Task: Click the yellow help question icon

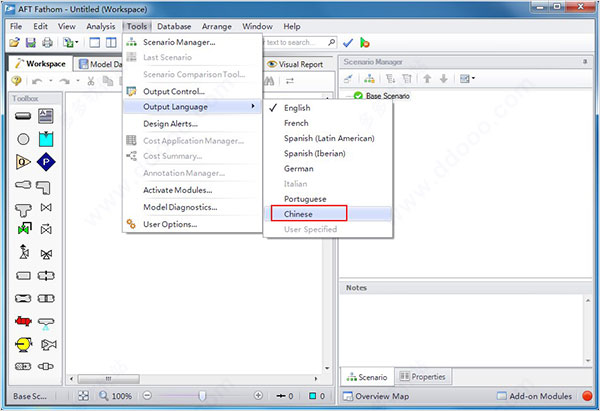Action: 16,81
